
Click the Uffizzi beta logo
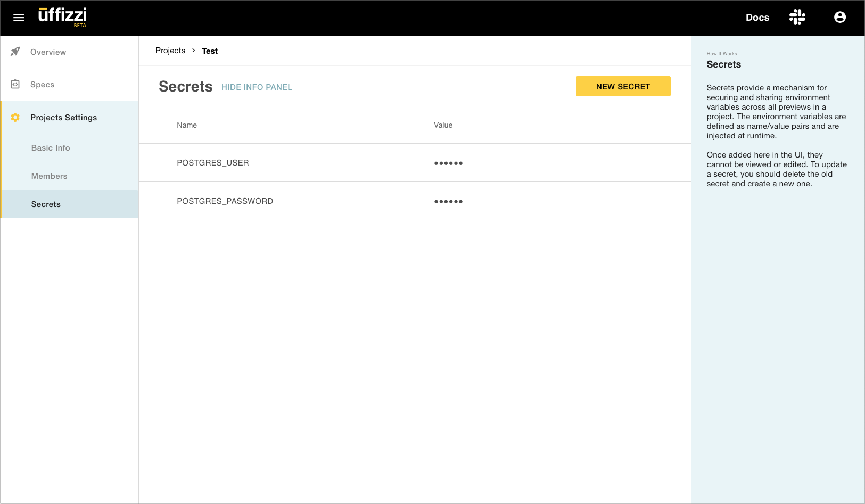[62, 16]
